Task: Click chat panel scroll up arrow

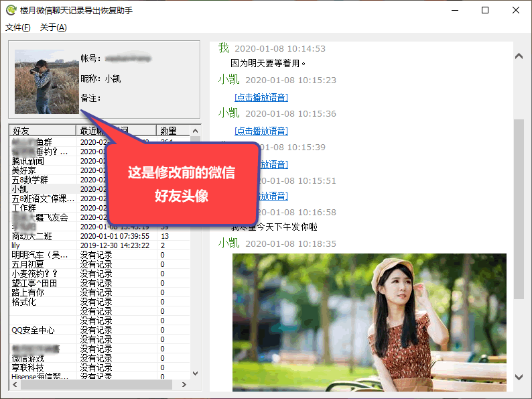Action: tap(519, 56)
